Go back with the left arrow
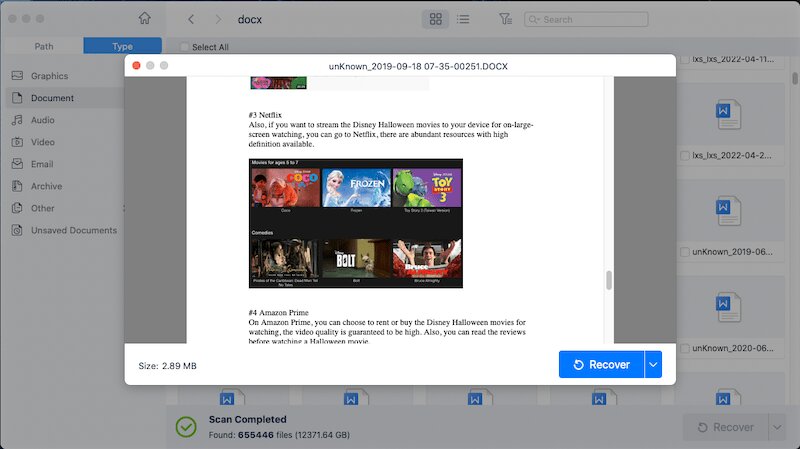The height and width of the screenshot is (449, 800). (x=191, y=19)
